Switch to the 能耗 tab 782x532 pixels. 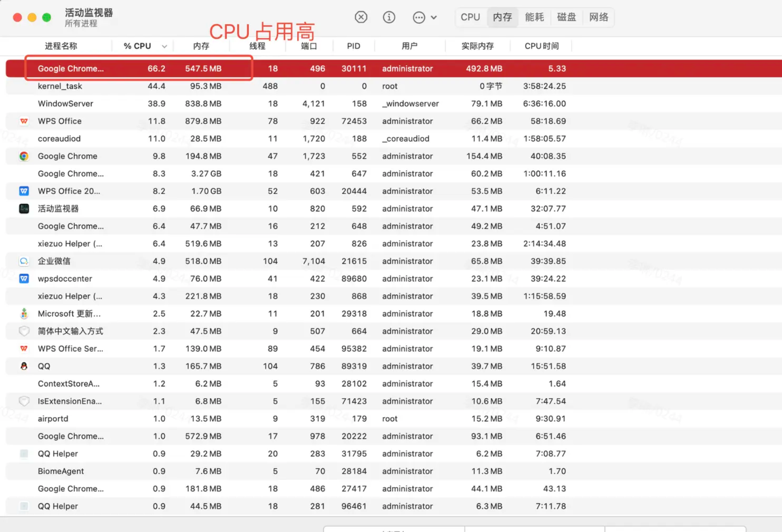click(534, 17)
